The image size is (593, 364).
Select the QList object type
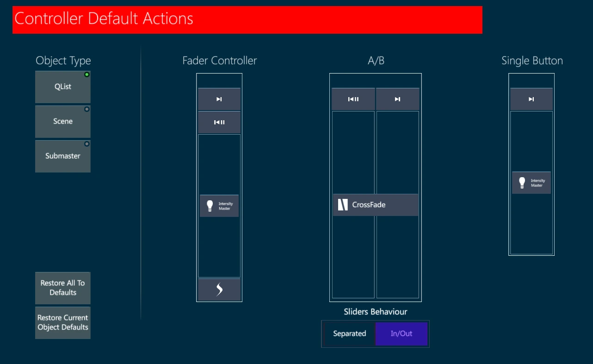[x=63, y=87]
